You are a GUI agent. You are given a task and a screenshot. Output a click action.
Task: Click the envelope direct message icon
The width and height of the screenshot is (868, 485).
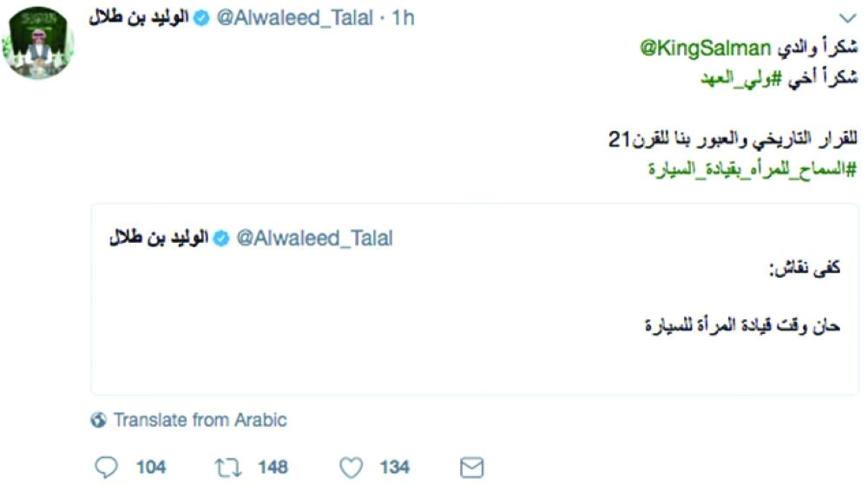click(471, 468)
